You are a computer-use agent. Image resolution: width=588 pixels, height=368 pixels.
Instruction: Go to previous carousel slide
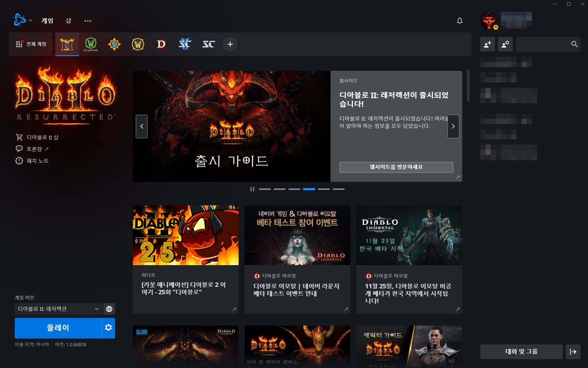(142, 126)
